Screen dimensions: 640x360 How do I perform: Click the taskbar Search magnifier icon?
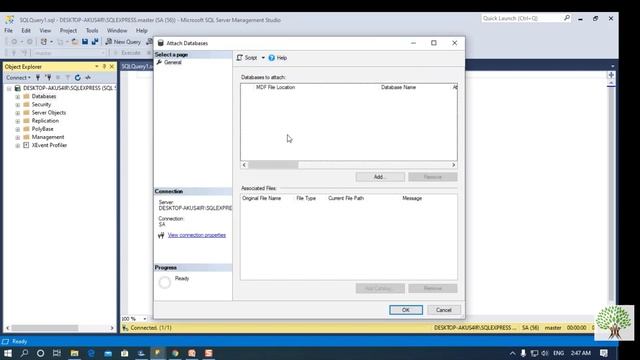[24, 353]
